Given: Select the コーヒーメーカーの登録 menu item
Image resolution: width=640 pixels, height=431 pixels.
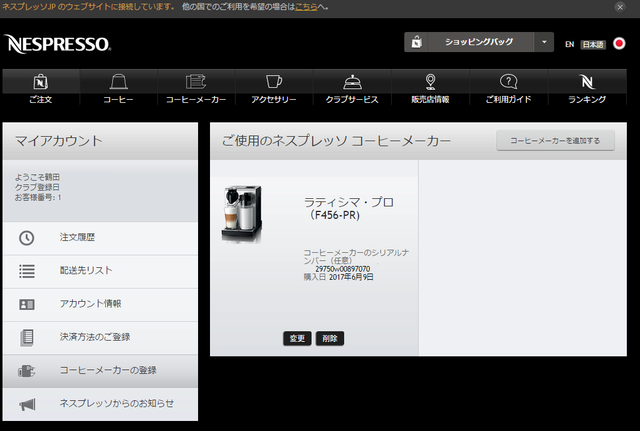Looking at the screenshot, I should pyautogui.click(x=100, y=371).
